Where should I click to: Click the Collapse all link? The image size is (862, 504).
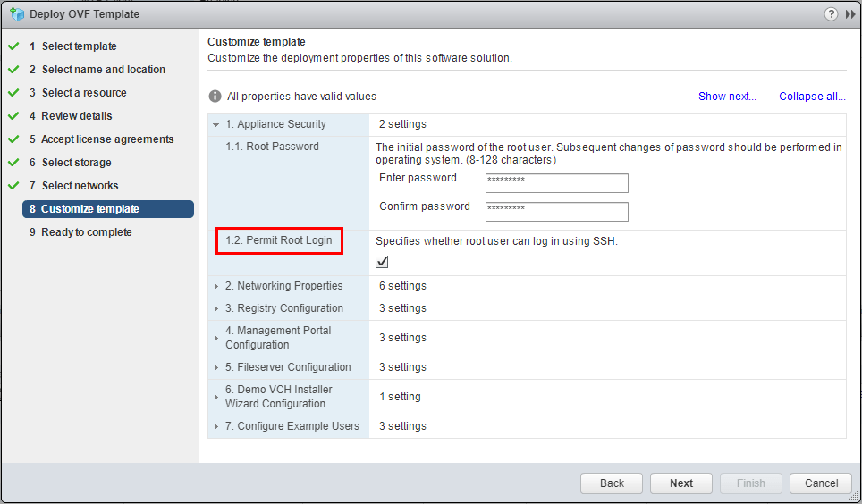(812, 97)
